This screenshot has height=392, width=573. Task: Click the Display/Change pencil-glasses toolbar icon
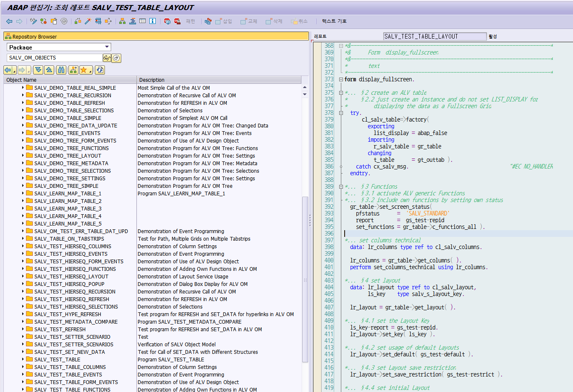(x=33, y=21)
